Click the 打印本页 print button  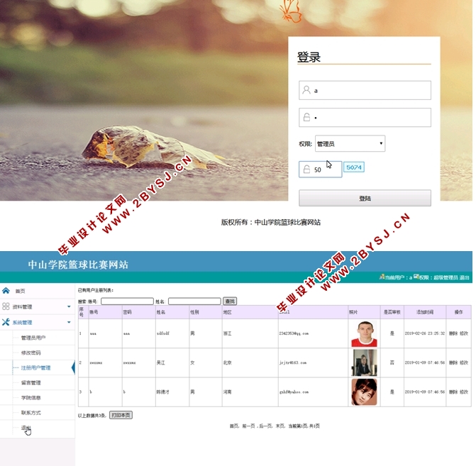(x=121, y=415)
